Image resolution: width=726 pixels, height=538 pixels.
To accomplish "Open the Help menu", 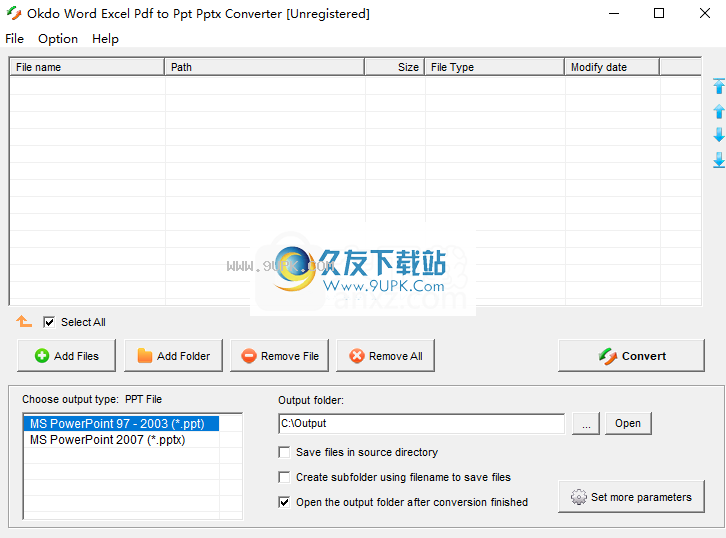I will pos(105,39).
